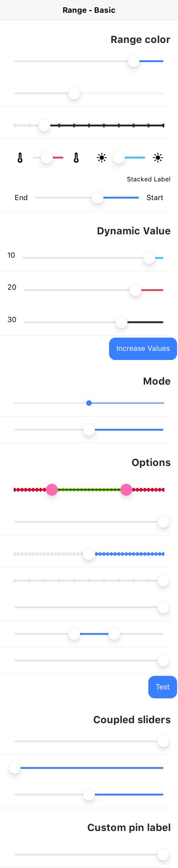Screen dimensions: 178x868
Task: Click the black ticked slider knob
Action: (44, 125)
